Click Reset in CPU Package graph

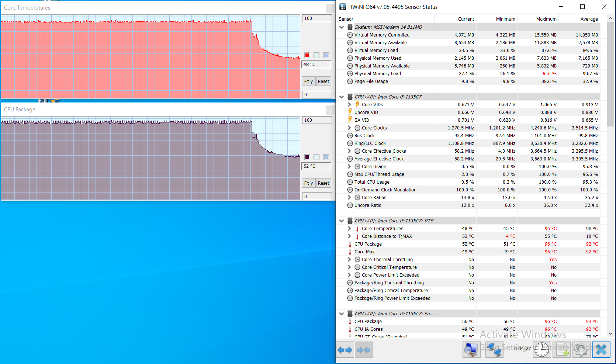coord(324,183)
